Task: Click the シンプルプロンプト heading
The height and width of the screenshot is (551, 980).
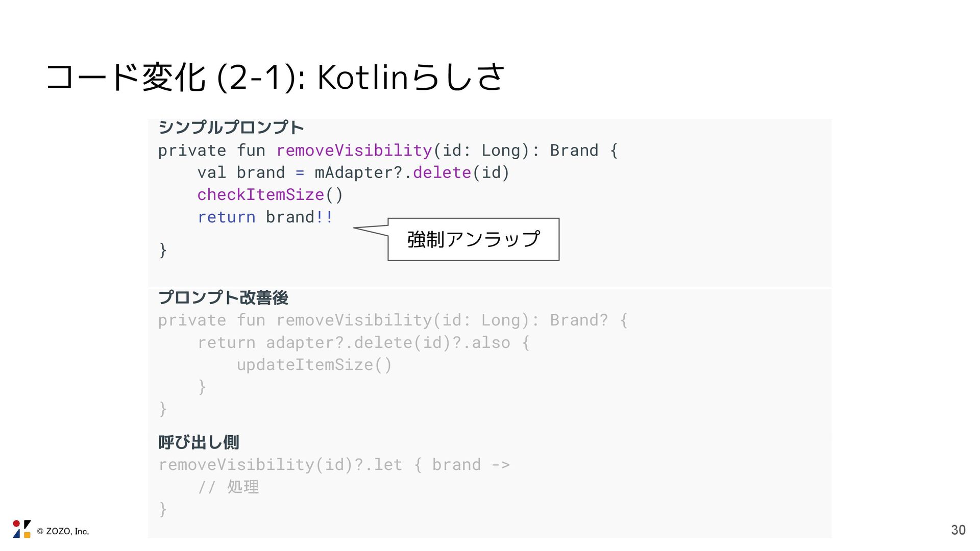Action: click(x=231, y=127)
